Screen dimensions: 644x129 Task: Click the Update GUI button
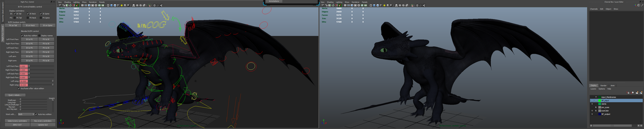click(43, 125)
